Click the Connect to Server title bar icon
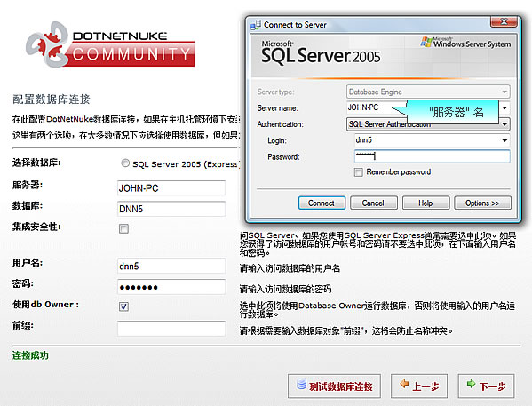This screenshot has width=532, height=406. (256, 25)
